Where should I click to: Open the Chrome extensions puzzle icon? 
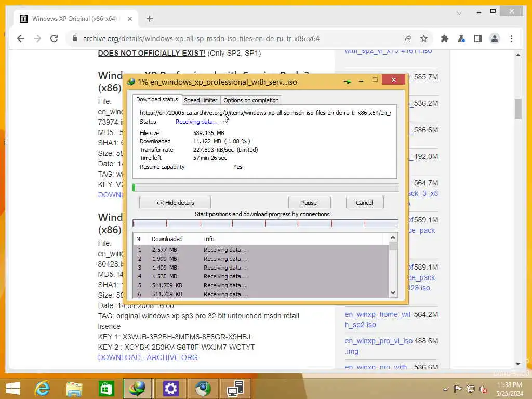(445, 38)
